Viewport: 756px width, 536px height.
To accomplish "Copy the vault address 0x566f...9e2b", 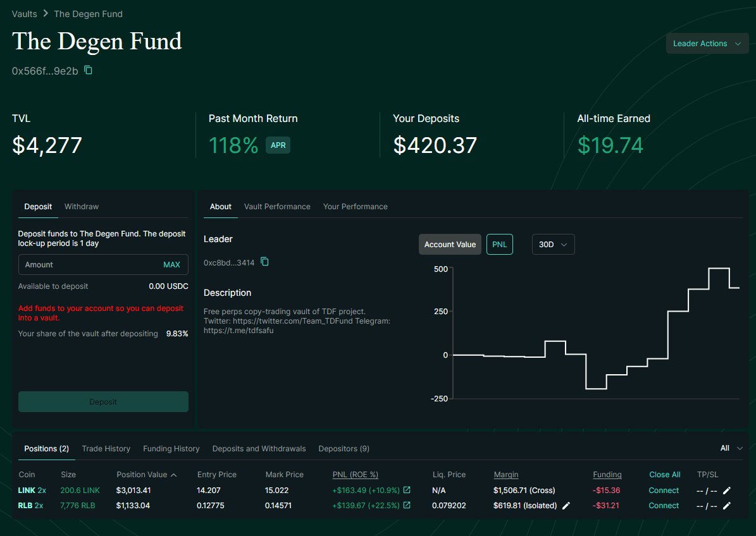I will (x=88, y=71).
